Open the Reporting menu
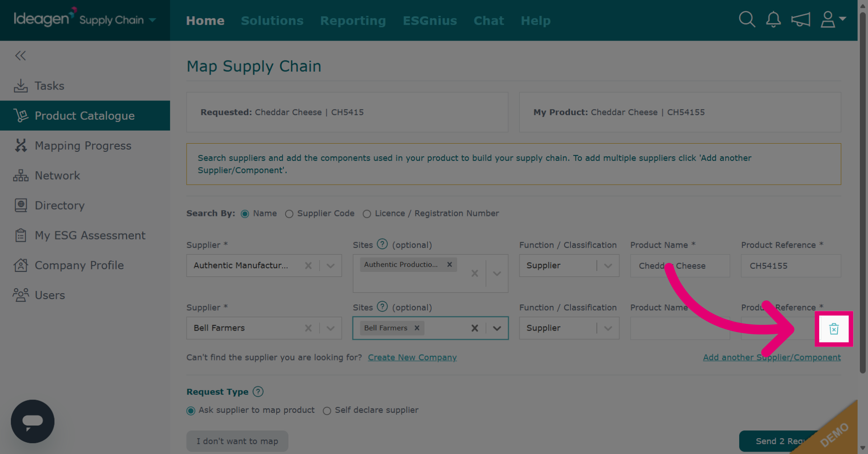 pyautogui.click(x=353, y=21)
